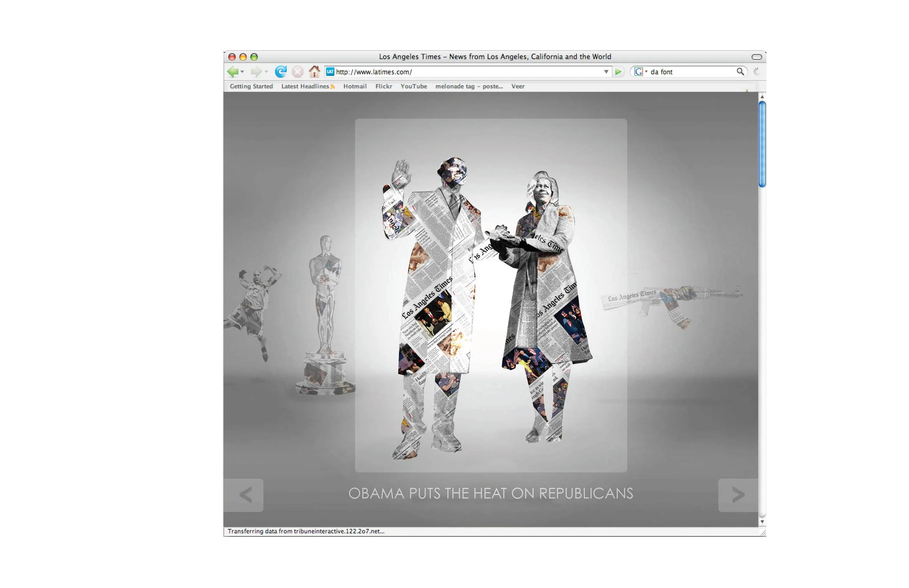Click the Forward arrow button

click(256, 72)
